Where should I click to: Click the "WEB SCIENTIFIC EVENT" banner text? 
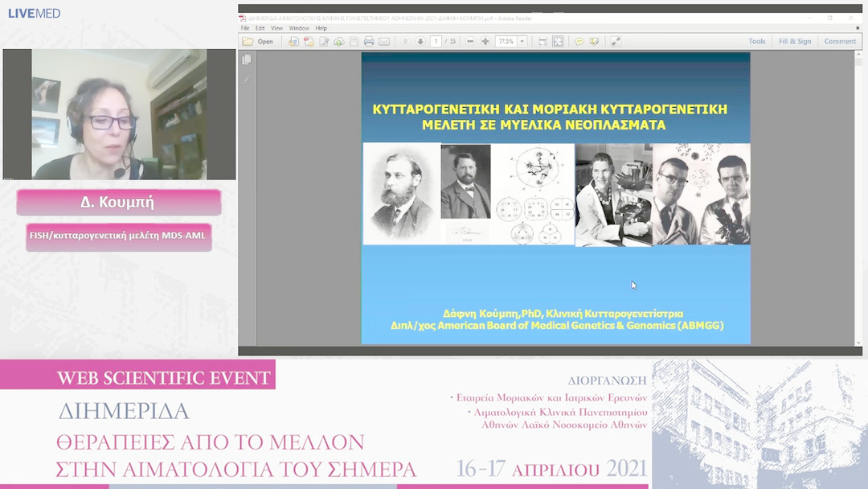[x=164, y=378]
